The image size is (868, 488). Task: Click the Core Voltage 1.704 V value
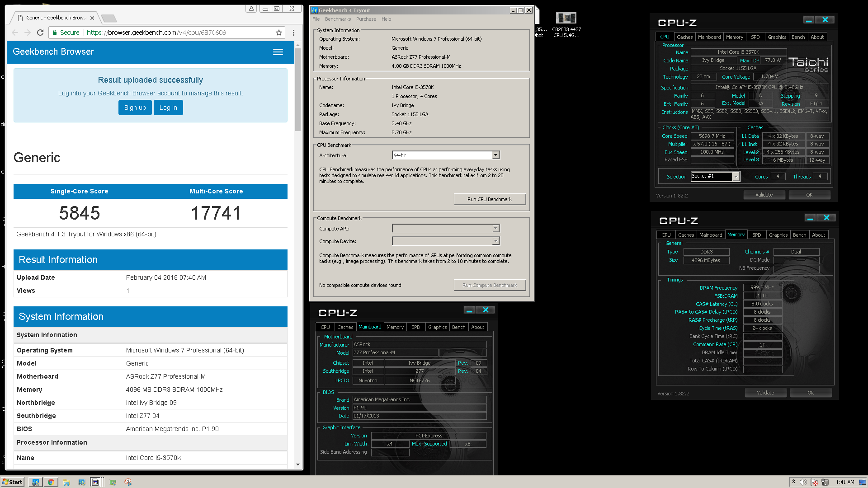click(769, 76)
